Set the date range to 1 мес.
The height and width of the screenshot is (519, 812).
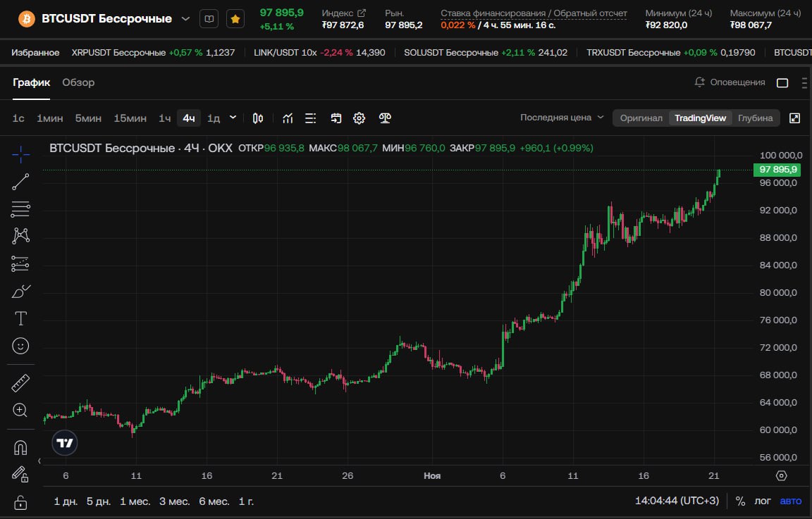[135, 501]
